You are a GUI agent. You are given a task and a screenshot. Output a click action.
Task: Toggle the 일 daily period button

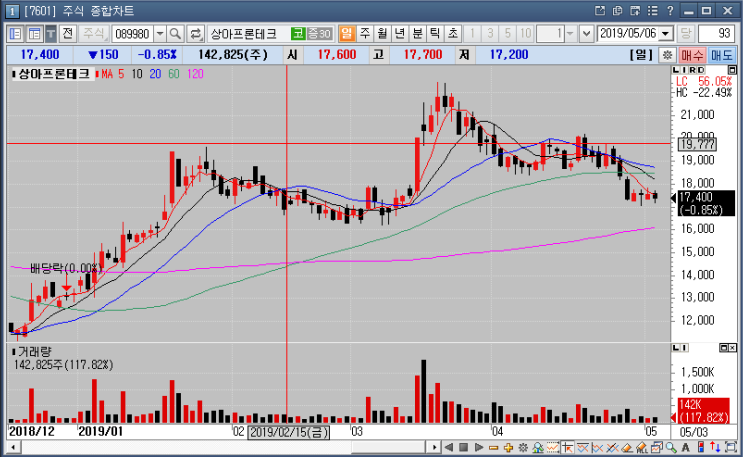coord(346,34)
